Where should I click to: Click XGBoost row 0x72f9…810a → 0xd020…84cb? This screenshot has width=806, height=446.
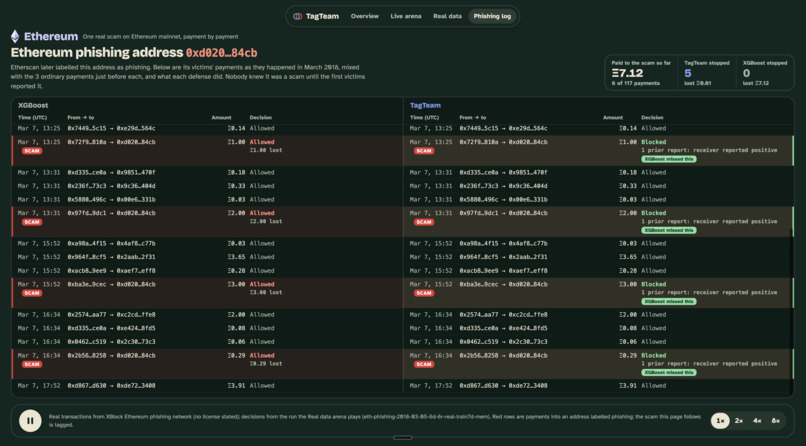coord(207,151)
